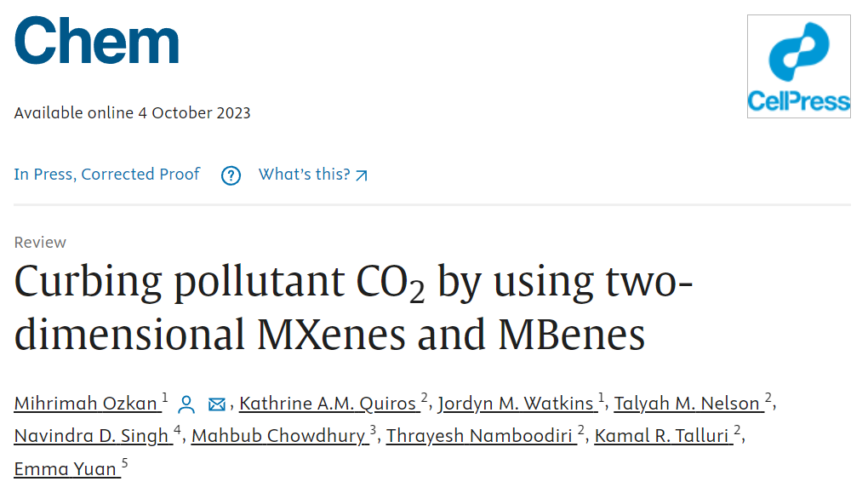Open In Press, Corrected Proof link
868x493 pixels.
point(107,174)
